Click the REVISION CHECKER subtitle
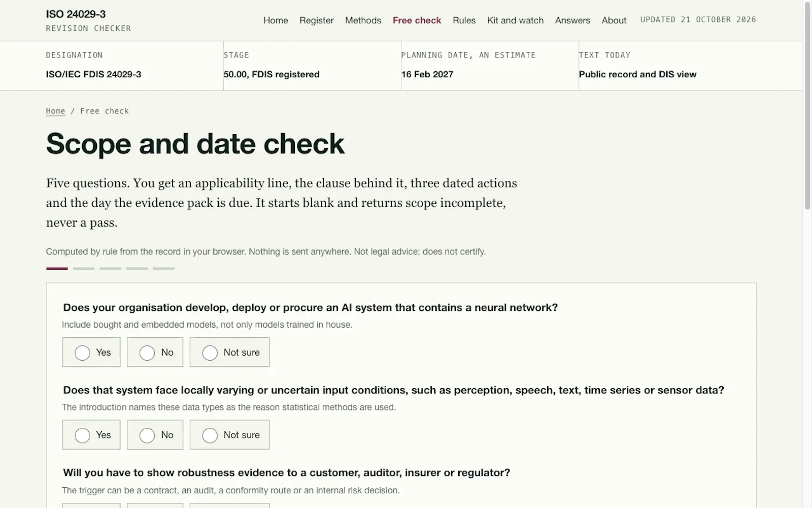 click(x=88, y=28)
